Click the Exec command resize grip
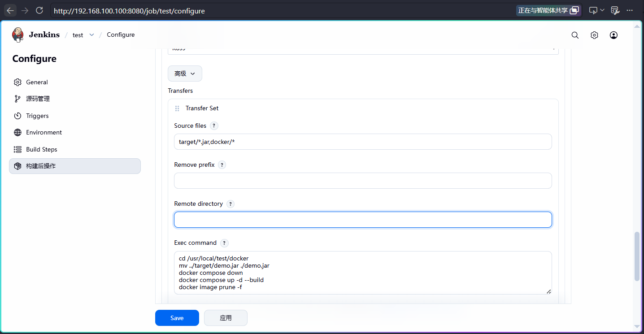The image size is (644, 334). click(x=548, y=291)
